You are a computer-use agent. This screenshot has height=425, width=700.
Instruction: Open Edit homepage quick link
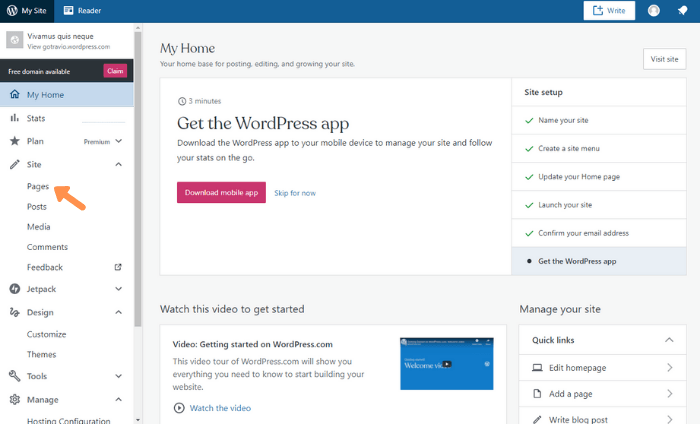(x=602, y=368)
